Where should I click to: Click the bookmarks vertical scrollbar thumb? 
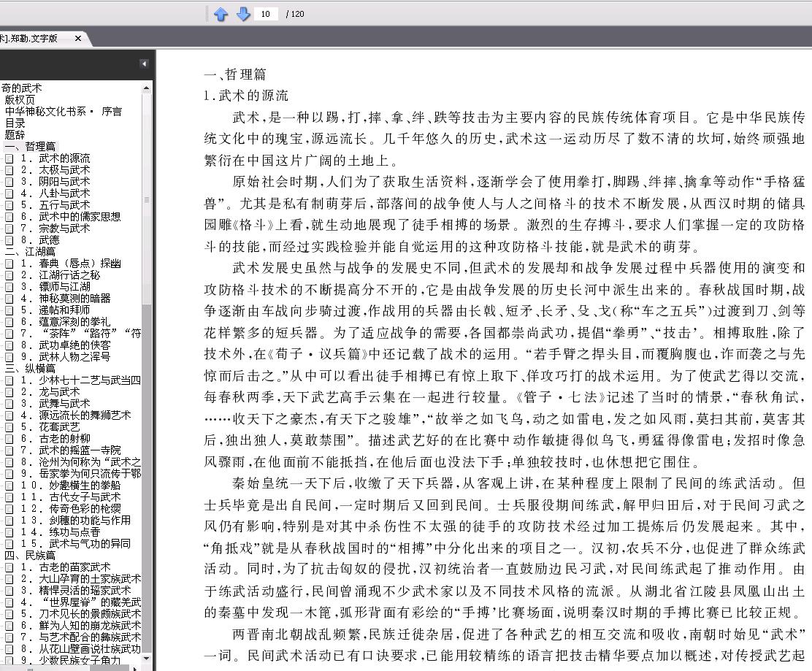[x=146, y=199]
